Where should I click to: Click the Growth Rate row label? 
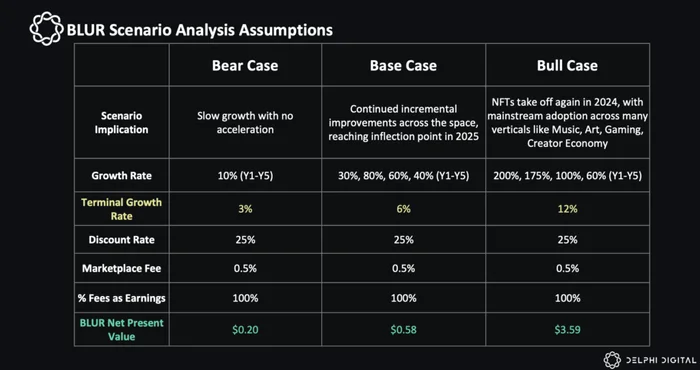(121, 175)
